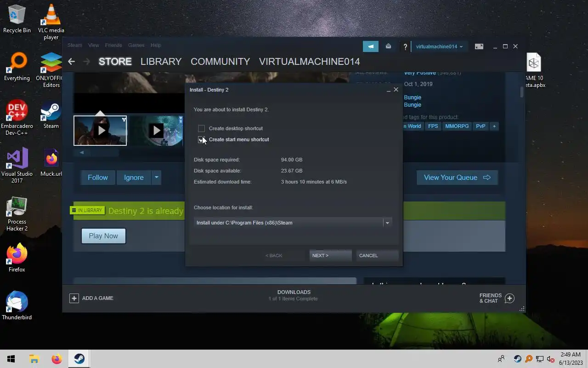Open Process Hacker 2 desktop icon
This screenshot has height=368, width=588.
point(17,213)
